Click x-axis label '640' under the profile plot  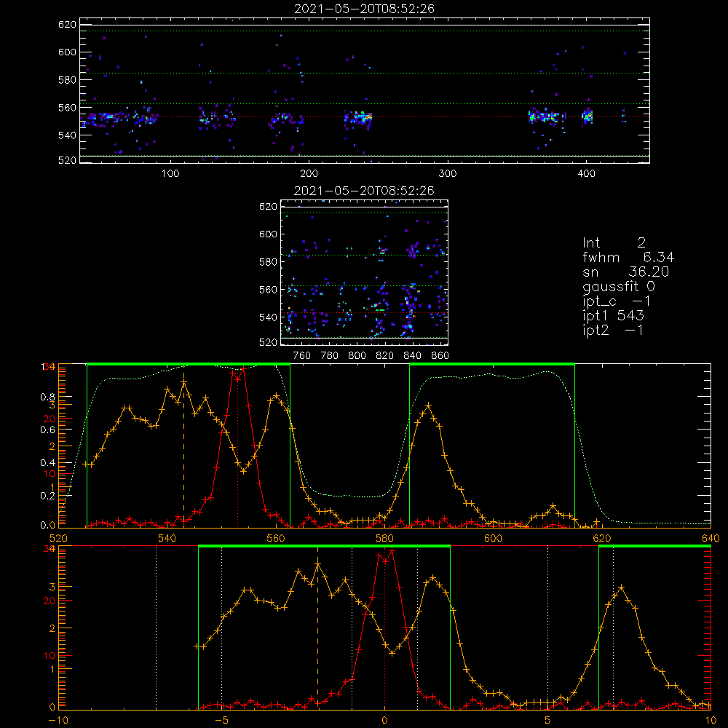(711, 538)
